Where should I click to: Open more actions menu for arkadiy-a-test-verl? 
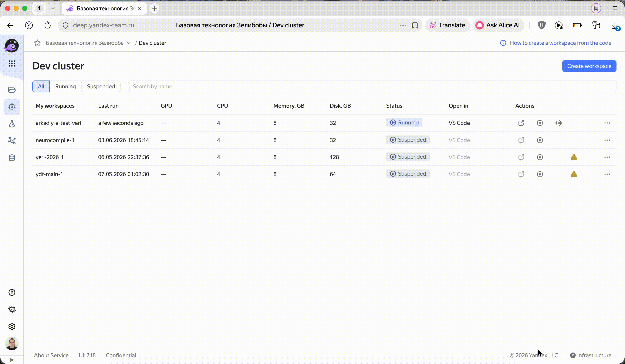[607, 123]
